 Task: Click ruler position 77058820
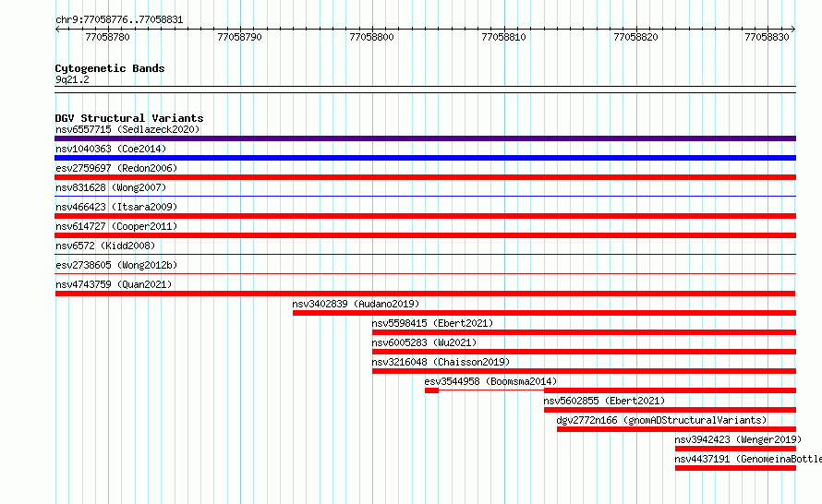tap(636, 37)
